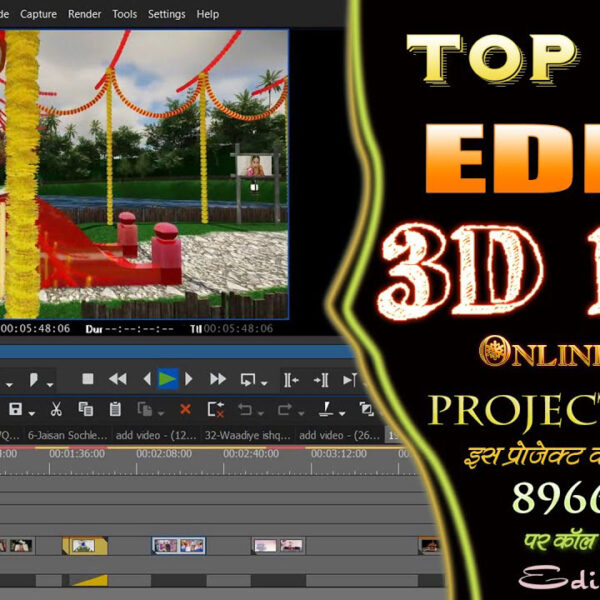Open the Help menu
Image resolution: width=600 pixels, height=600 pixels.
coord(208,14)
